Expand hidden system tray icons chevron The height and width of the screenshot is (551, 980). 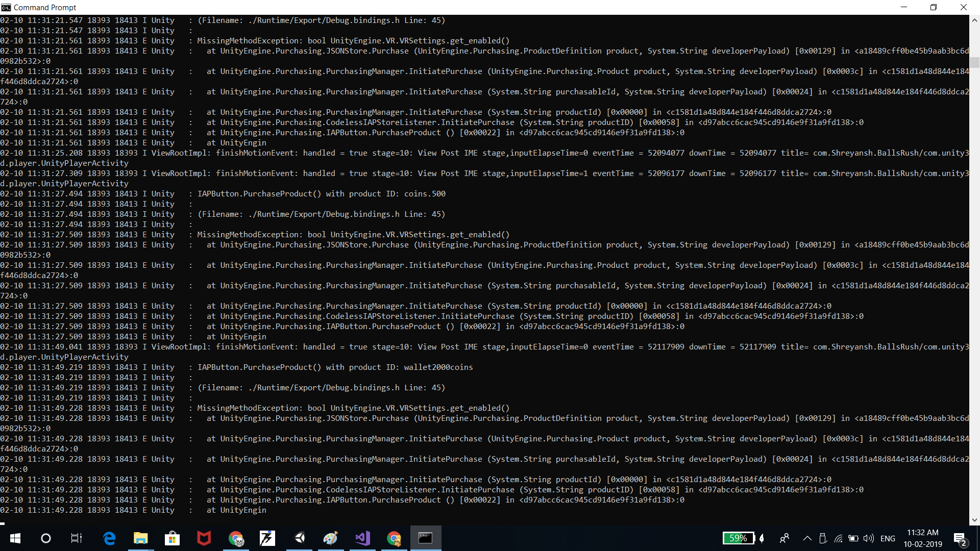click(x=807, y=538)
